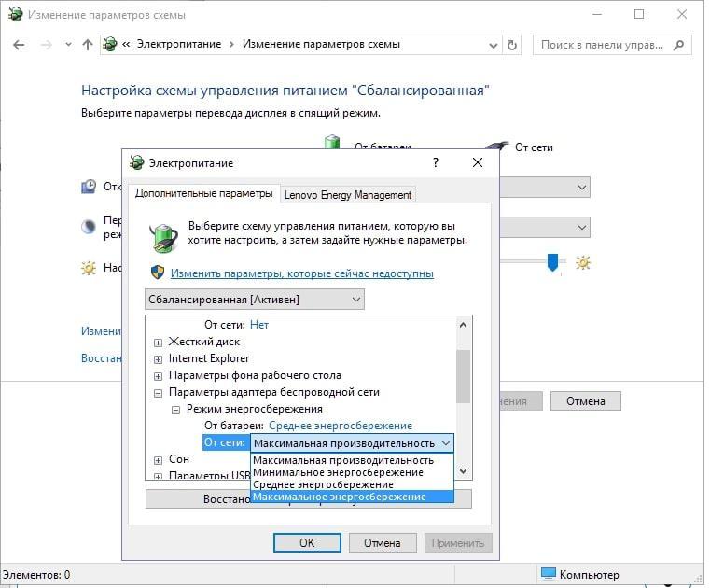Click the bright sun icon right of slider
Image resolution: width=710 pixels, height=588 pixels.
click(x=583, y=263)
